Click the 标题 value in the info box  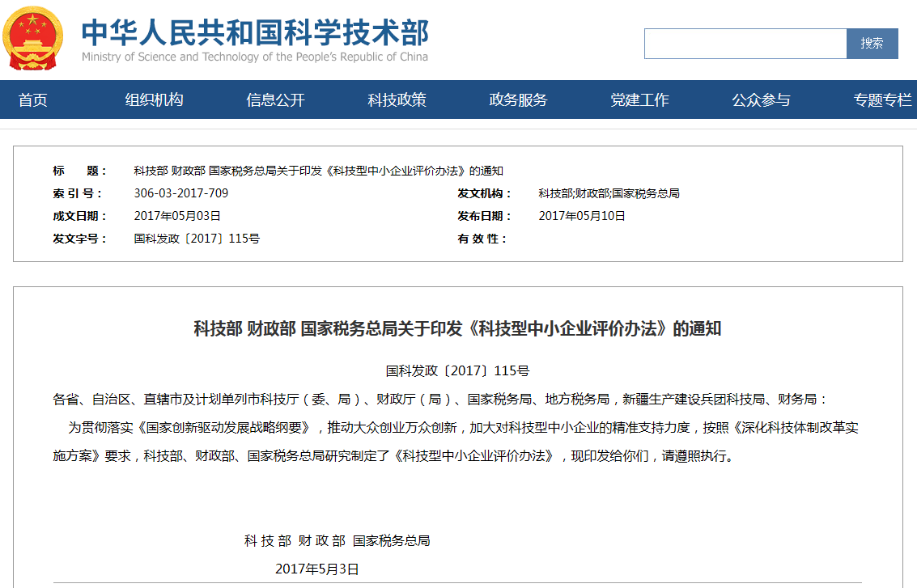pos(319,171)
